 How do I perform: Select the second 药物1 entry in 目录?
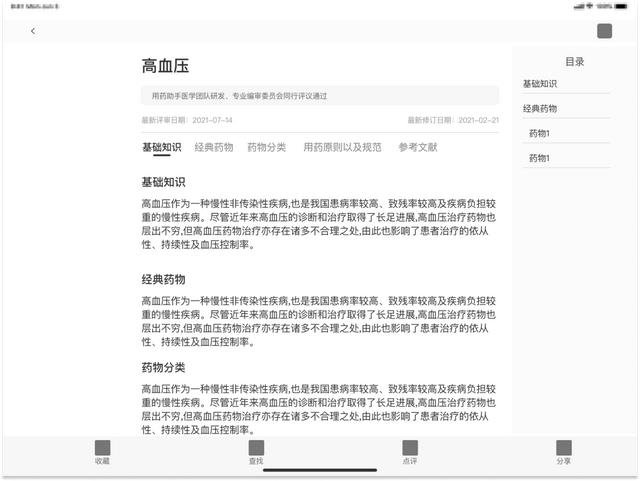540,158
